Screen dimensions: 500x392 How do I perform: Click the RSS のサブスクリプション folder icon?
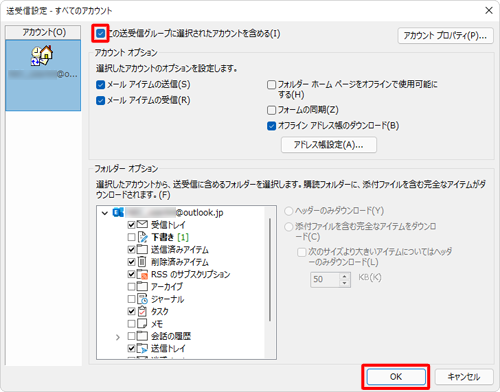pos(142,274)
